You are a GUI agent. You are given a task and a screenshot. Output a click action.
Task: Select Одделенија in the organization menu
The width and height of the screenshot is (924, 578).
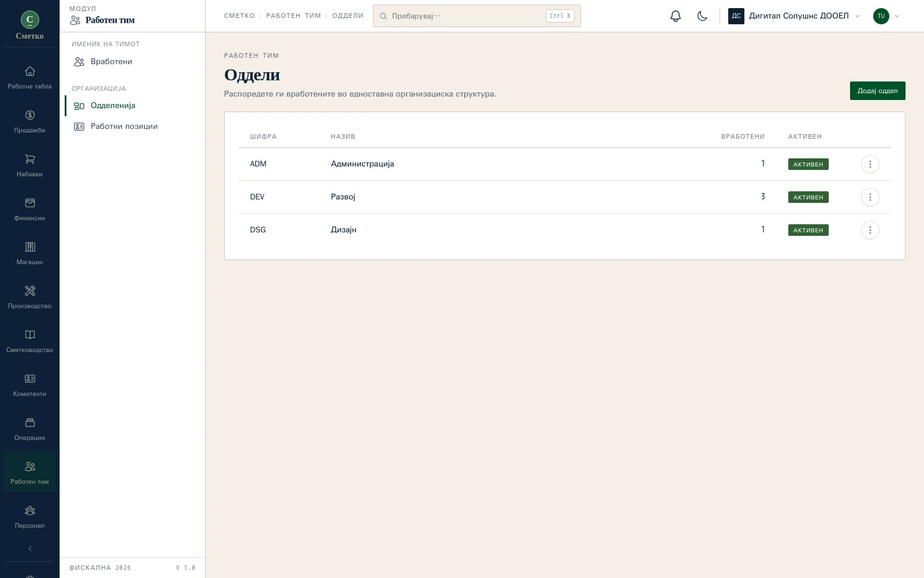(132, 105)
